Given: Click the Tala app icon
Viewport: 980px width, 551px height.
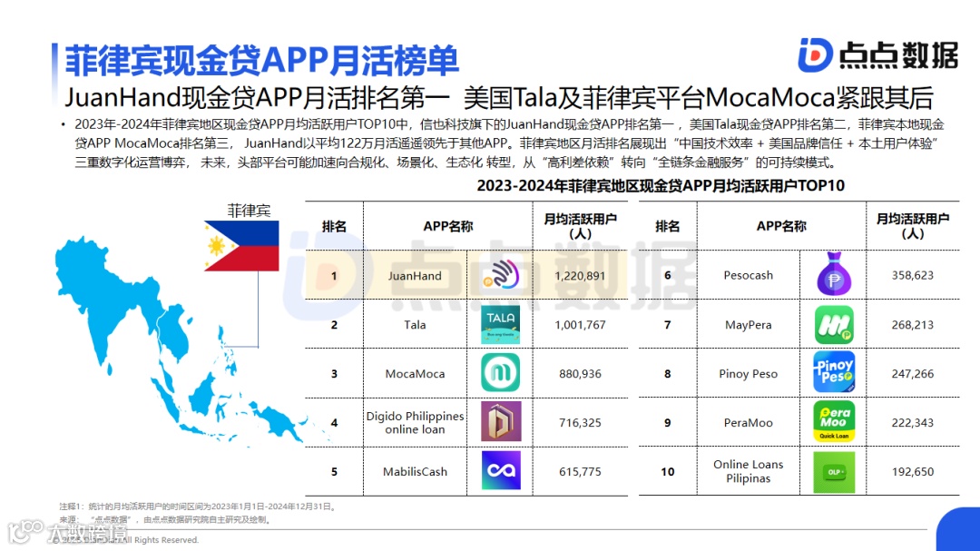Looking at the screenshot, I should [x=501, y=325].
